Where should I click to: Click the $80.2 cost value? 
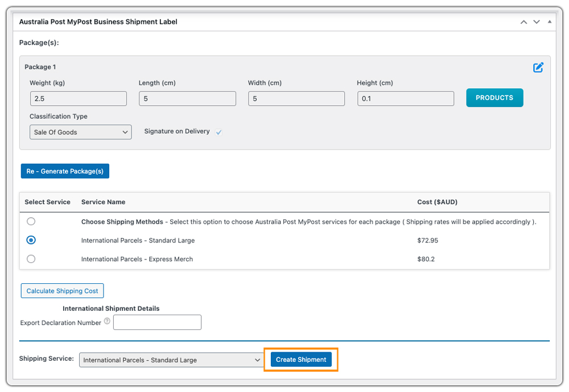426,259
